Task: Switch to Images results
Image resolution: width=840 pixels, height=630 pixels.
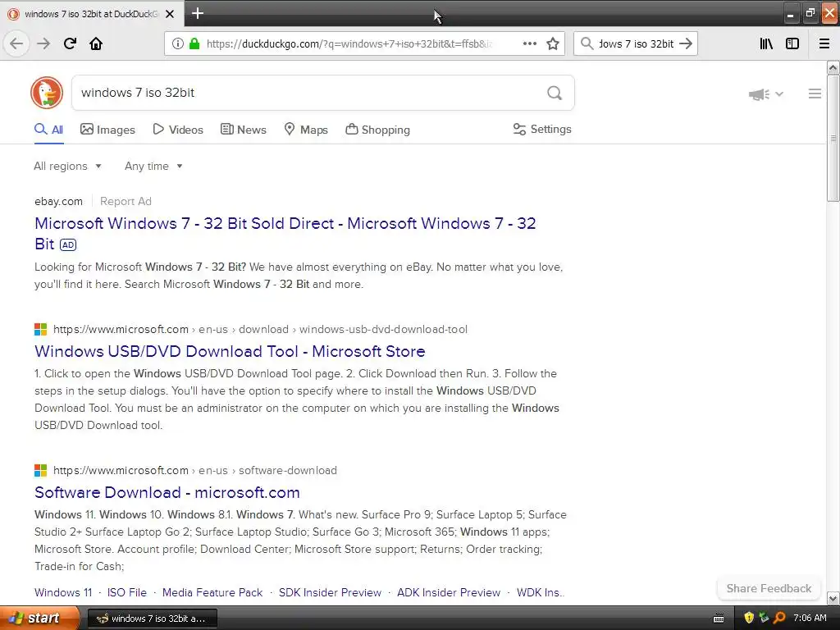Action: (107, 130)
